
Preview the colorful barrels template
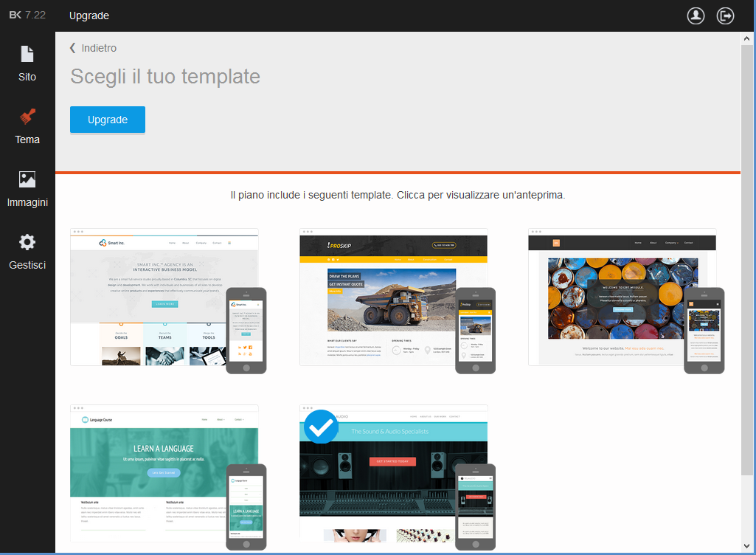[x=622, y=297]
